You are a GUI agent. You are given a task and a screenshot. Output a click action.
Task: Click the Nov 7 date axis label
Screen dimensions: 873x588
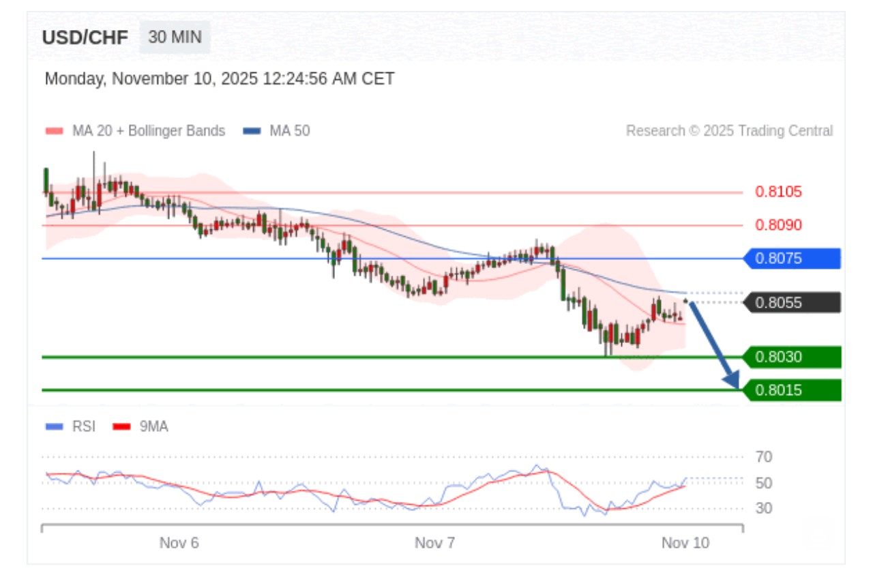click(434, 543)
